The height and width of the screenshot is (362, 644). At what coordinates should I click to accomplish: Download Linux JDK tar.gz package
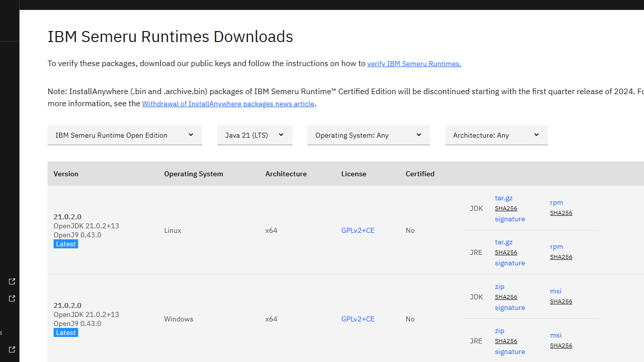[x=504, y=198]
